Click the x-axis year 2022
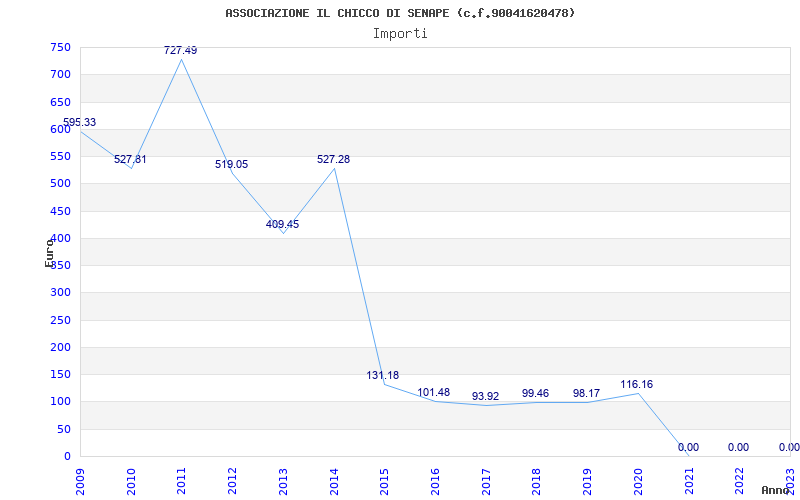 pyautogui.click(x=740, y=481)
